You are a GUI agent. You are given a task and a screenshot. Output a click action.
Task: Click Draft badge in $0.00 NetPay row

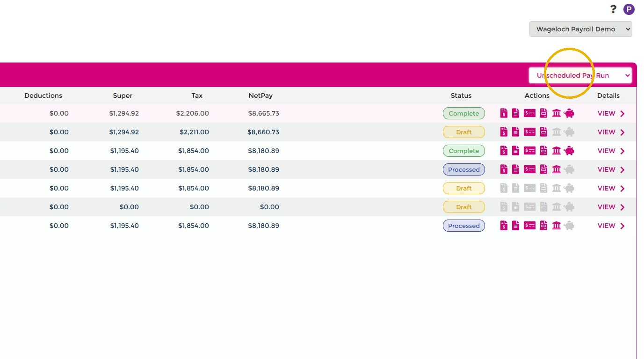[x=464, y=207]
